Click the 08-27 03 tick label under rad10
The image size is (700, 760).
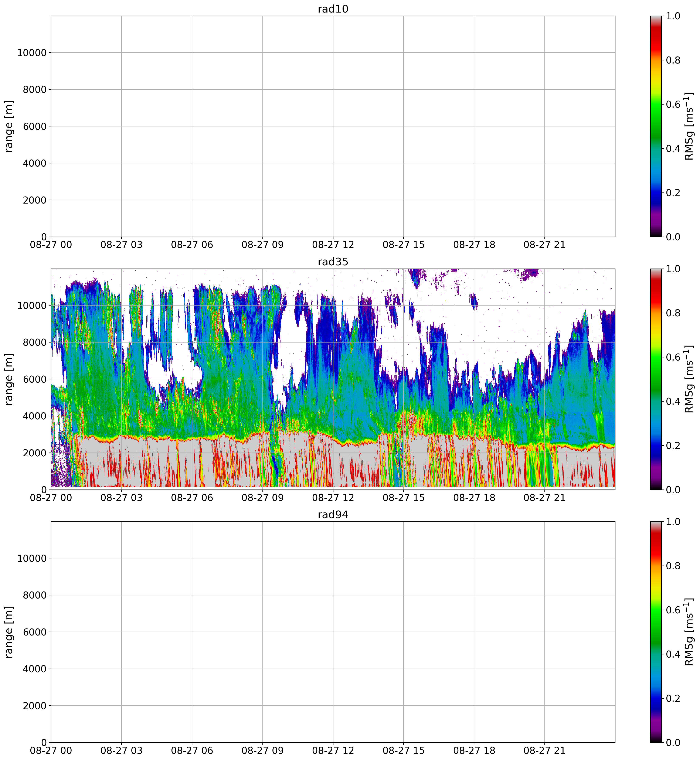pyautogui.click(x=121, y=245)
